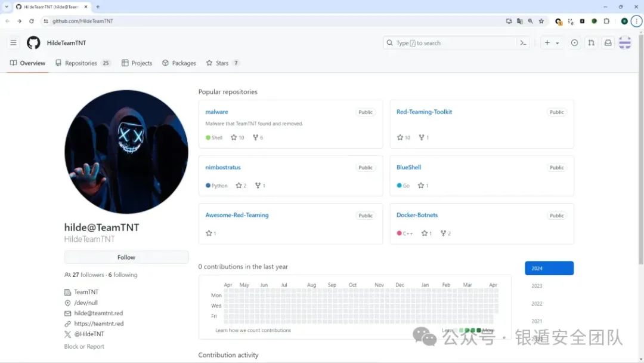Open the Chrome profile avatar icon

(624, 21)
